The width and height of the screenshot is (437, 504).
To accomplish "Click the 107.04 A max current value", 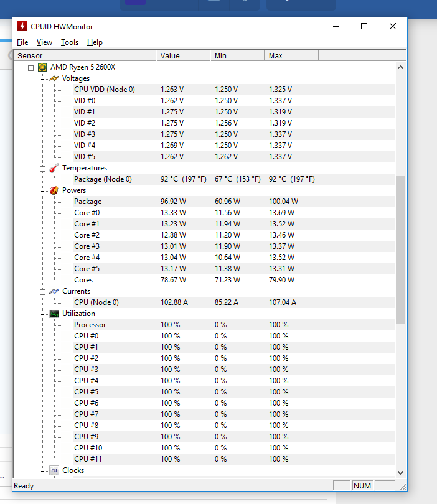I will click(283, 302).
